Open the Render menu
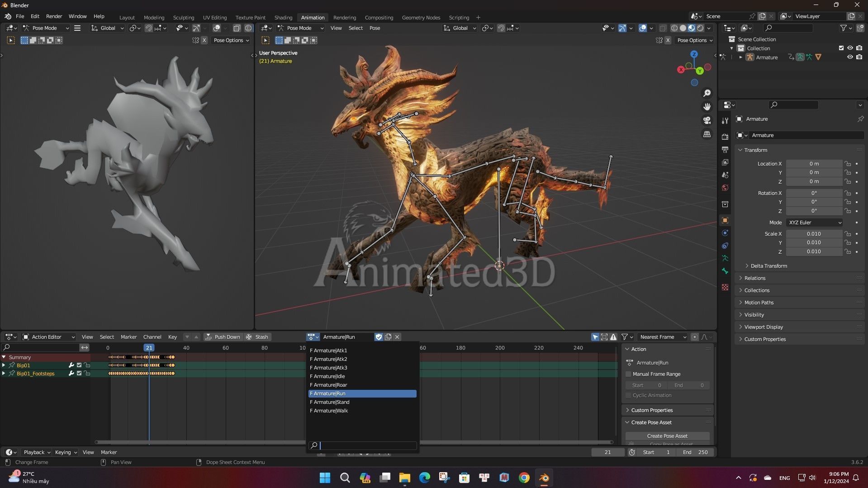Screen dimensions: 868x488 pyautogui.click(x=54, y=16)
